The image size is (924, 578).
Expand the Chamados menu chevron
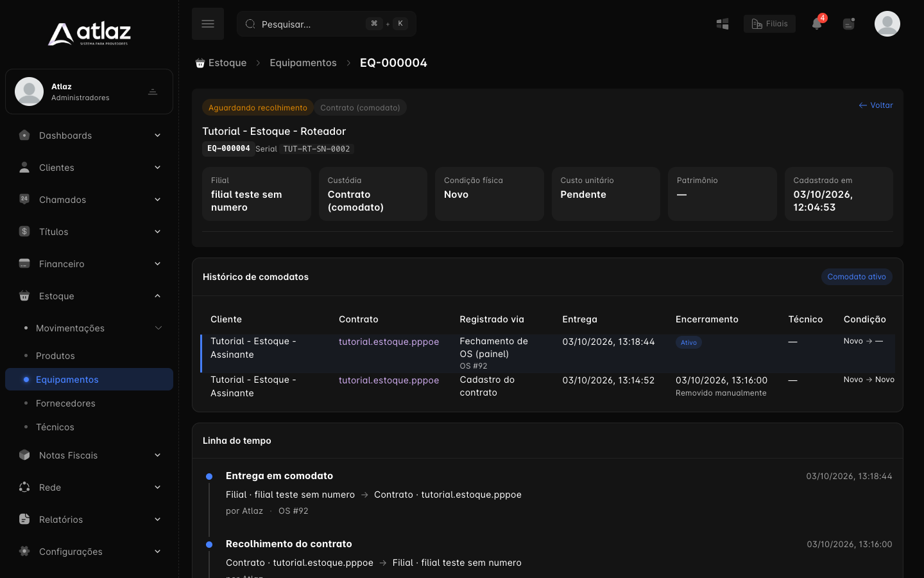pyautogui.click(x=157, y=200)
